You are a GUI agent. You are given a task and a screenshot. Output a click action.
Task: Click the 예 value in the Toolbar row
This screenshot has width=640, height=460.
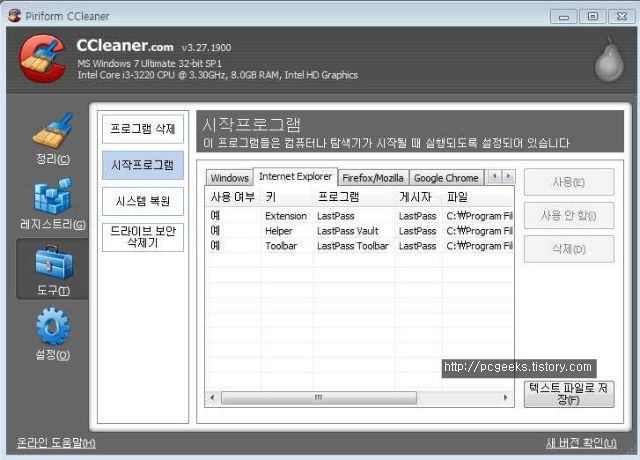(x=215, y=246)
